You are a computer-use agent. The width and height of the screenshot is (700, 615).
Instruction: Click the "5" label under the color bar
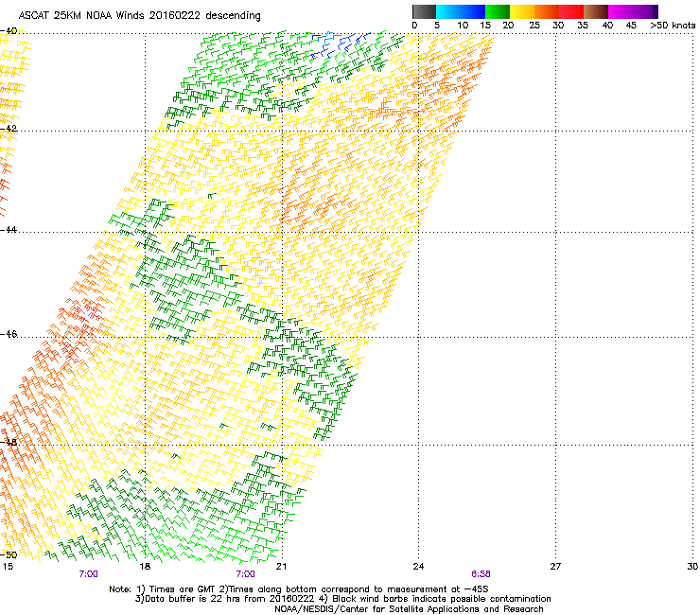[437, 26]
